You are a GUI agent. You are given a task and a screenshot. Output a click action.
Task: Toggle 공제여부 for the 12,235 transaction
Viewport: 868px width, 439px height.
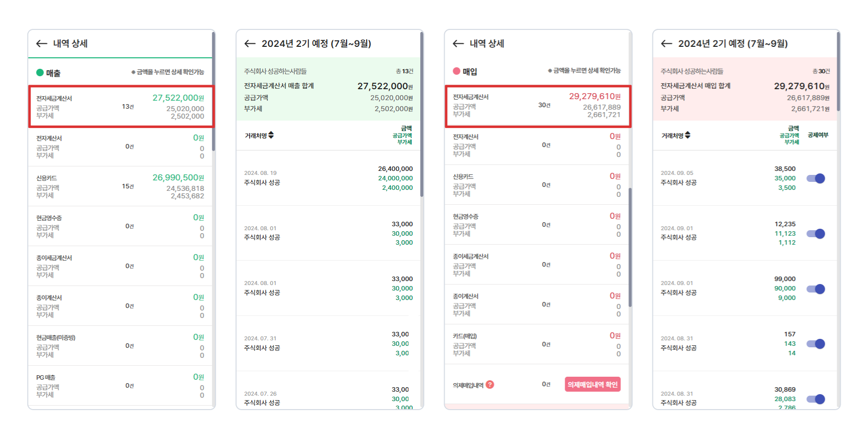point(816,234)
